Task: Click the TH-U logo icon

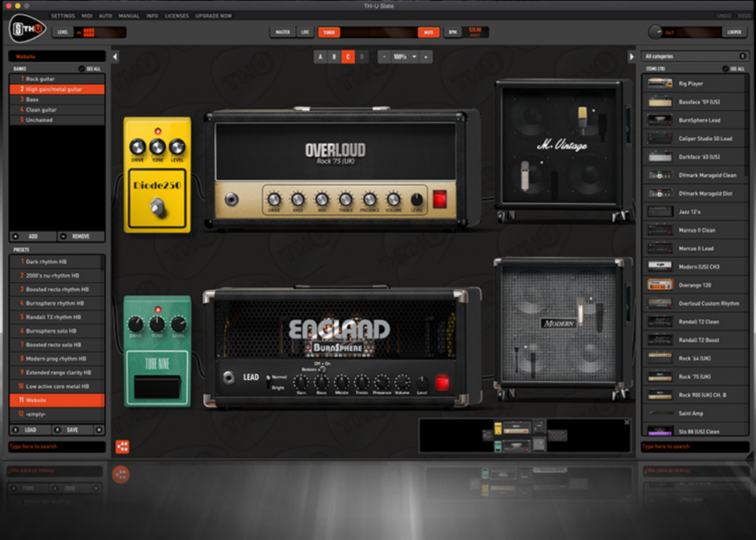Action: (x=27, y=29)
